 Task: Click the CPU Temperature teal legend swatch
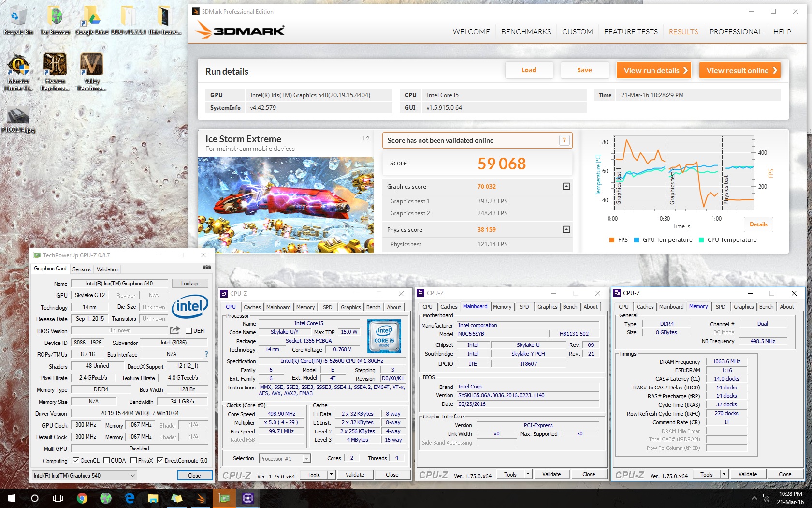click(x=701, y=240)
